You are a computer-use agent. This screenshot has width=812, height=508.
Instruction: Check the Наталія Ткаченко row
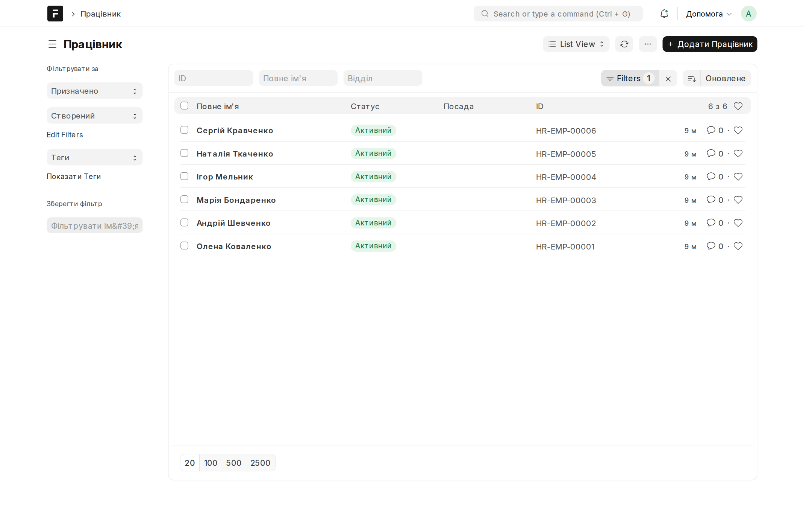(184, 153)
